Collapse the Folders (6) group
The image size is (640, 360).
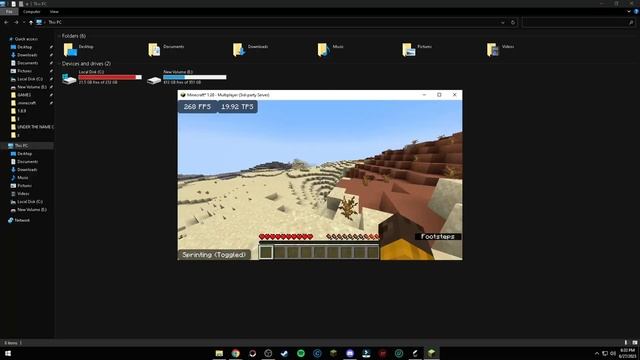tap(59, 36)
